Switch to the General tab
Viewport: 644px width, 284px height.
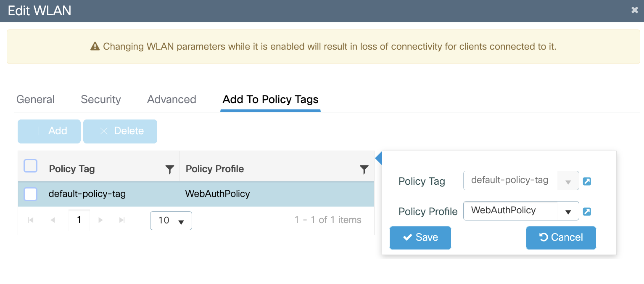pyautogui.click(x=35, y=99)
